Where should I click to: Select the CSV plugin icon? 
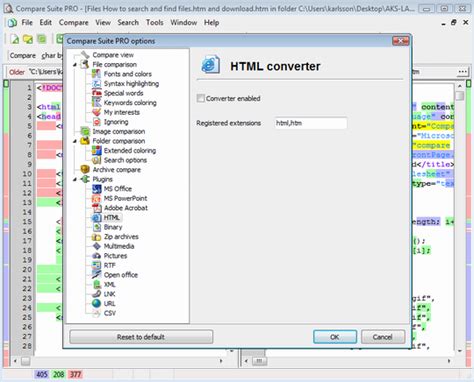(x=96, y=313)
